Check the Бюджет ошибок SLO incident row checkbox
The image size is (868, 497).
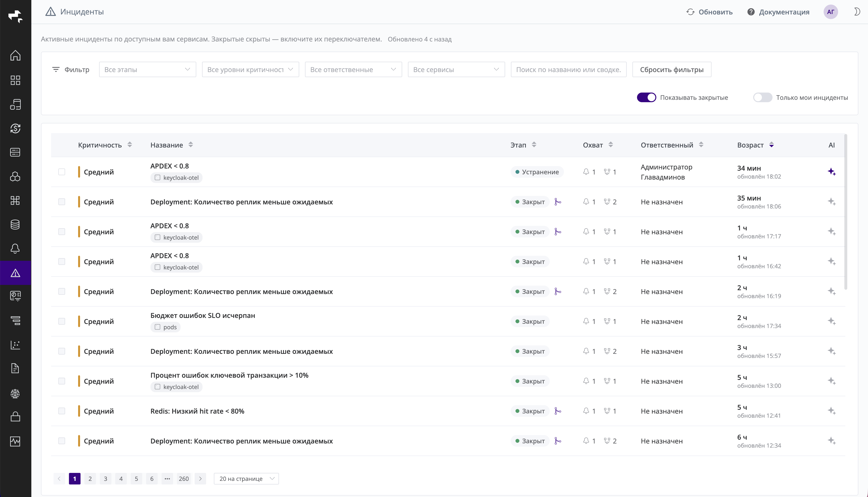coord(61,321)
